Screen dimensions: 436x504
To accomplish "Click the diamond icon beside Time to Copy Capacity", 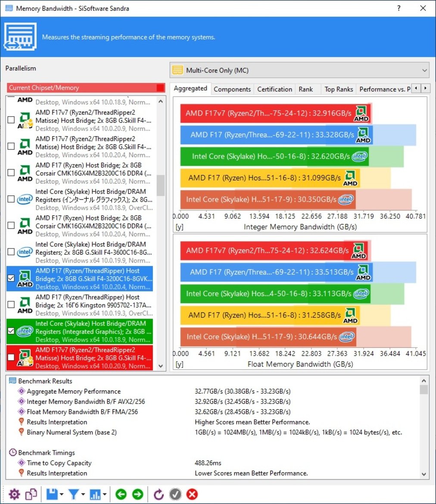I will [x=22, y=463].
